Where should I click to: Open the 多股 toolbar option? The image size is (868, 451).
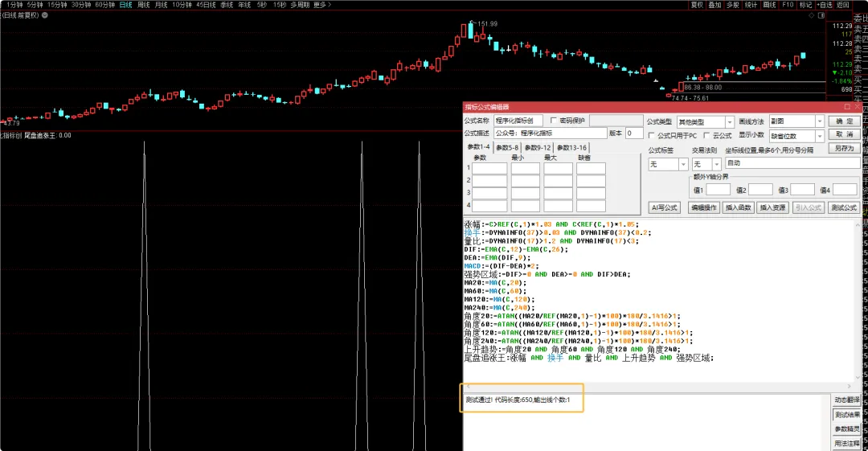point(733,5)
